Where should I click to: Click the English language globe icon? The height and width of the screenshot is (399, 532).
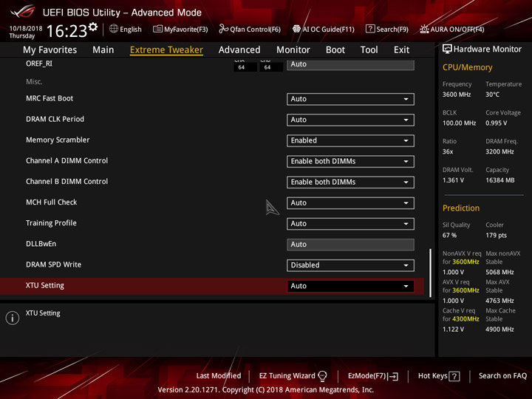(x=114, y=29)
